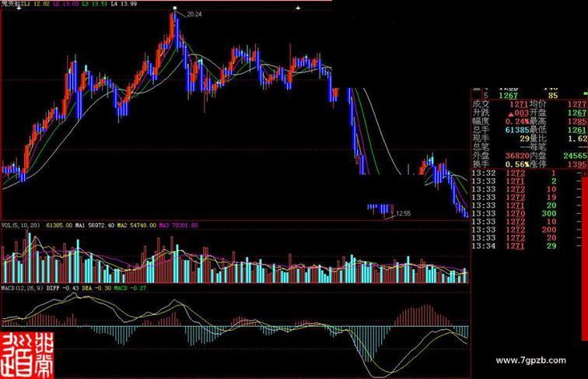Open the MACD(12,26,9) indicator label
Viewport: 588px width, 379px height.
[23, 288]
